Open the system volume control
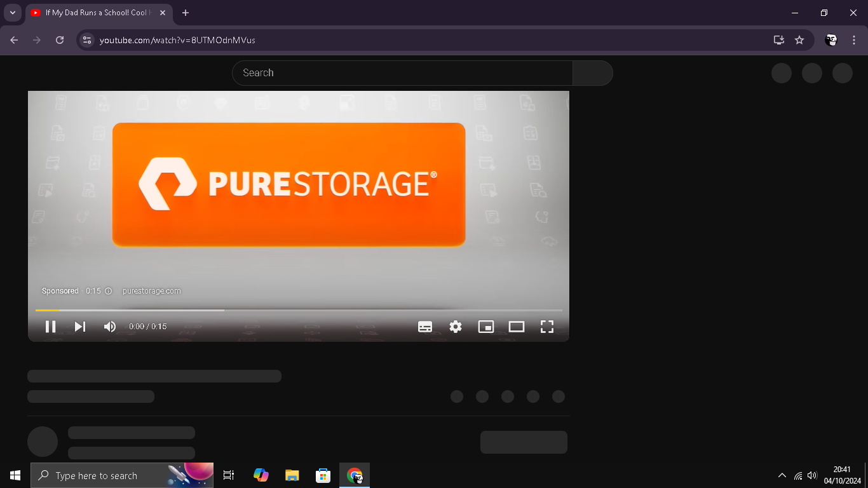Viewport: 868px width, 488px height. (811, 475)
